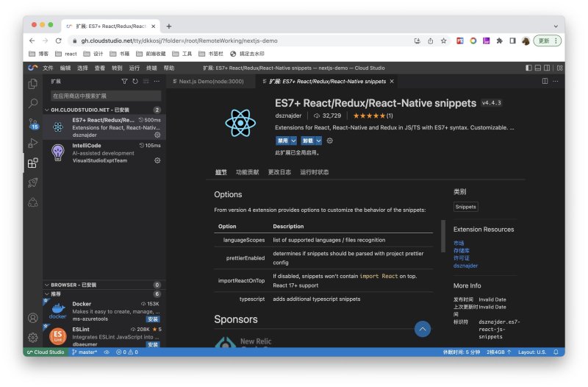
Task: Click the browser address bar URL
Action: [x=179, y=41]
